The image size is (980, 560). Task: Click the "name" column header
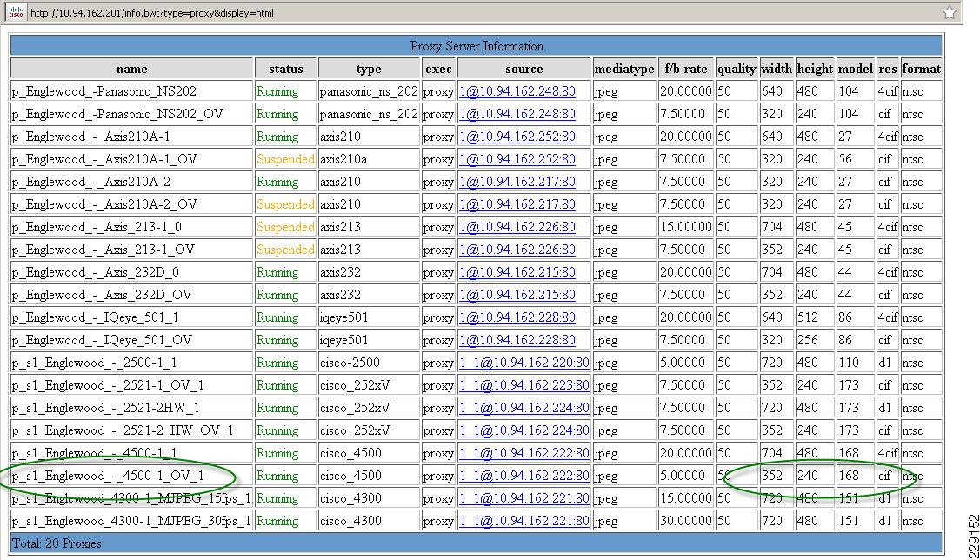[131, 69]
